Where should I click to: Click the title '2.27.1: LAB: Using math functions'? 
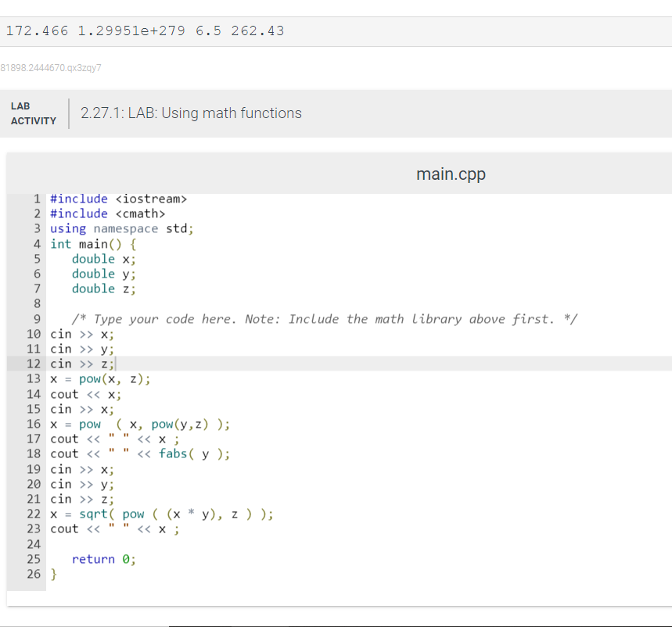click(191, 113)
